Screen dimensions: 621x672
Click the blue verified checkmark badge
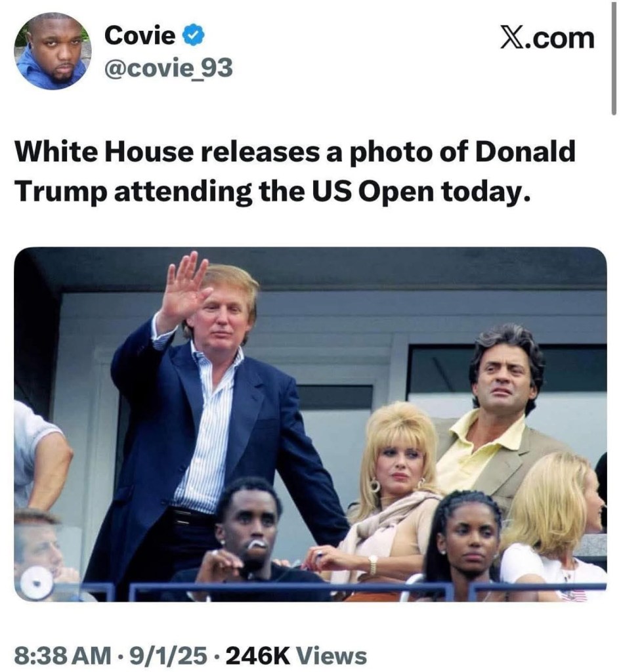pyautogui.click(x=193, y=37)
